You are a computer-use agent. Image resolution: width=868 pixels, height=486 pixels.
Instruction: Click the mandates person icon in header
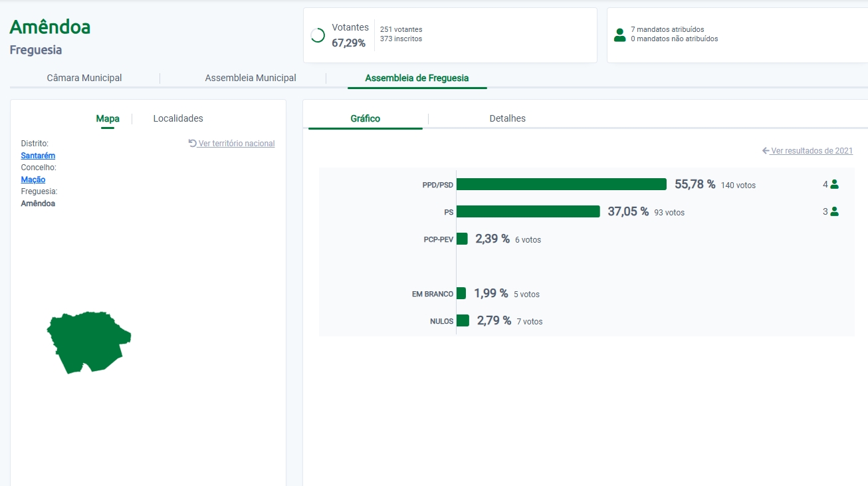[619, 35]
